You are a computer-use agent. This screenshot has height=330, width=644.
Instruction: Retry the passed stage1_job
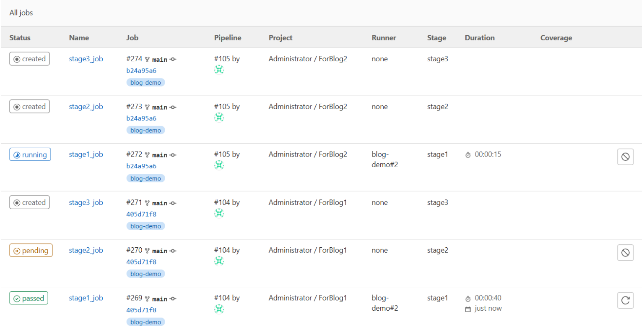pyautogui.click(x=625, y=300)
